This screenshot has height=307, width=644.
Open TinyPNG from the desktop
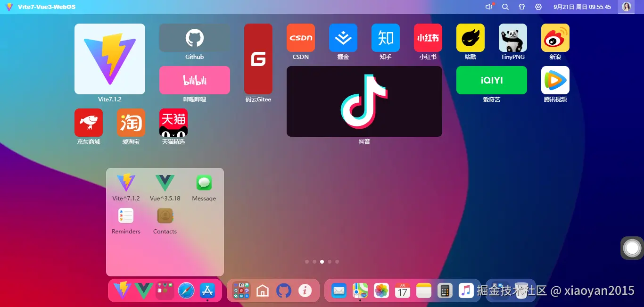click(x=512, y=38)
